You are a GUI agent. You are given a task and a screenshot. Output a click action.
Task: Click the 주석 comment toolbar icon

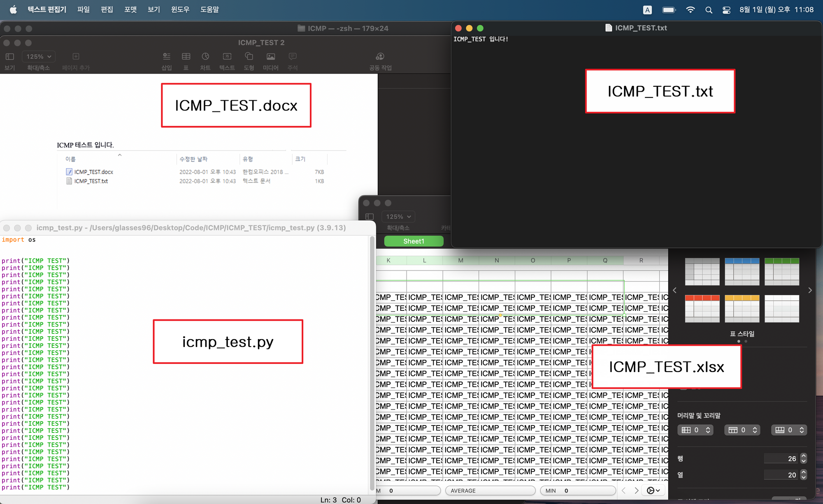[x=293, y=56]
